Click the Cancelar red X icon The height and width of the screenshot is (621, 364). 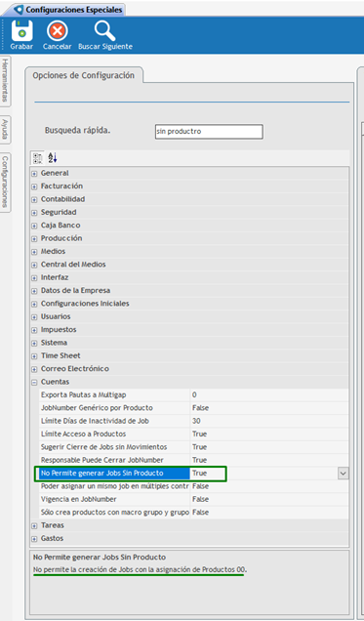pos(58,31)
